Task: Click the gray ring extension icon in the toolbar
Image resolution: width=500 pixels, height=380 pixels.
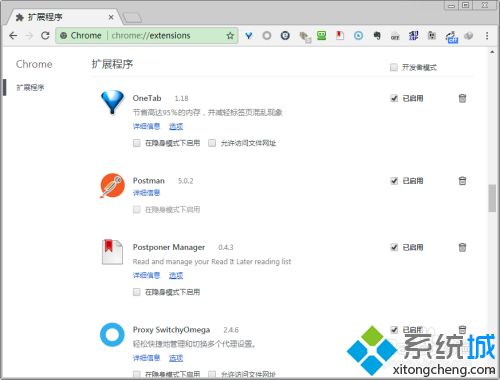Action: point(267,35)
